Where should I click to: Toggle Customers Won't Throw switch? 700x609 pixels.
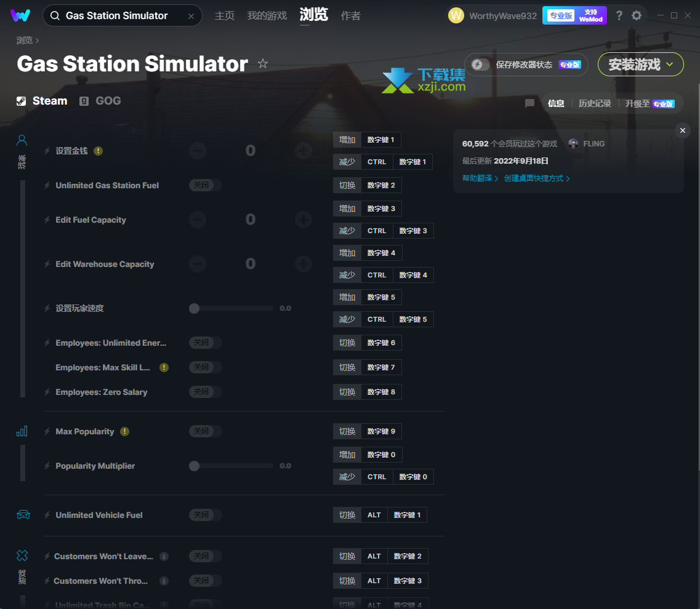pos(206,581)
